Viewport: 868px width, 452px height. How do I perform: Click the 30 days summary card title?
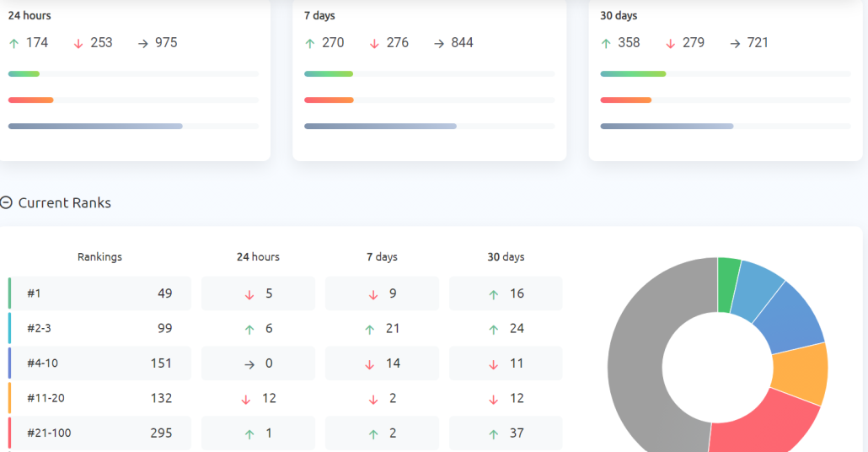click(x=619, y=15)
